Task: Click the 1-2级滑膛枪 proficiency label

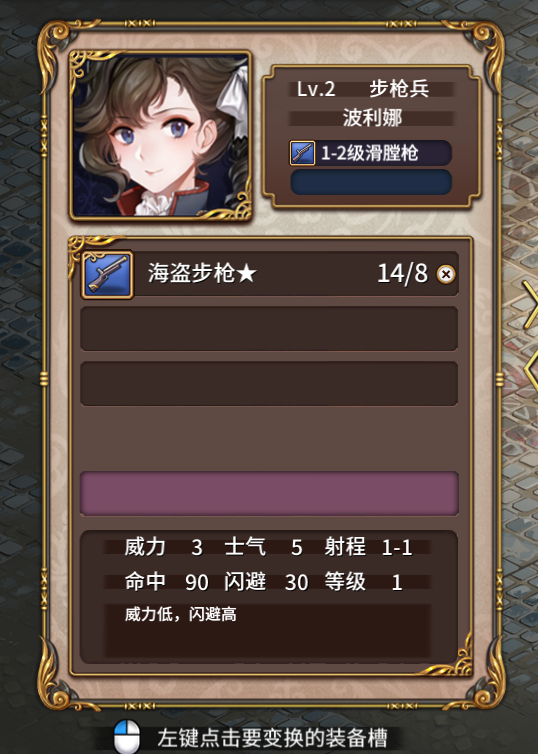Action: (x=369, y=153)
